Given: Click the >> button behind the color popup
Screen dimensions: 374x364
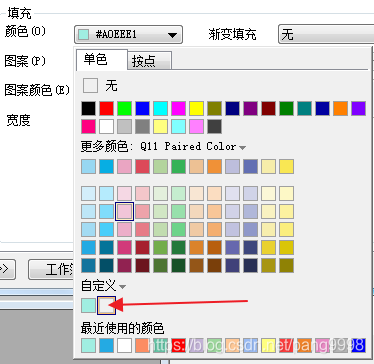Looking at the screenshot, I should pyautogui.click(x=7, y=269).
